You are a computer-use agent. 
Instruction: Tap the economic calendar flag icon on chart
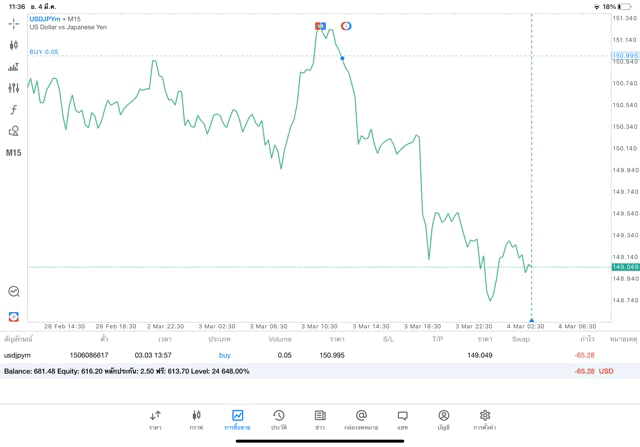coord(321,26)
